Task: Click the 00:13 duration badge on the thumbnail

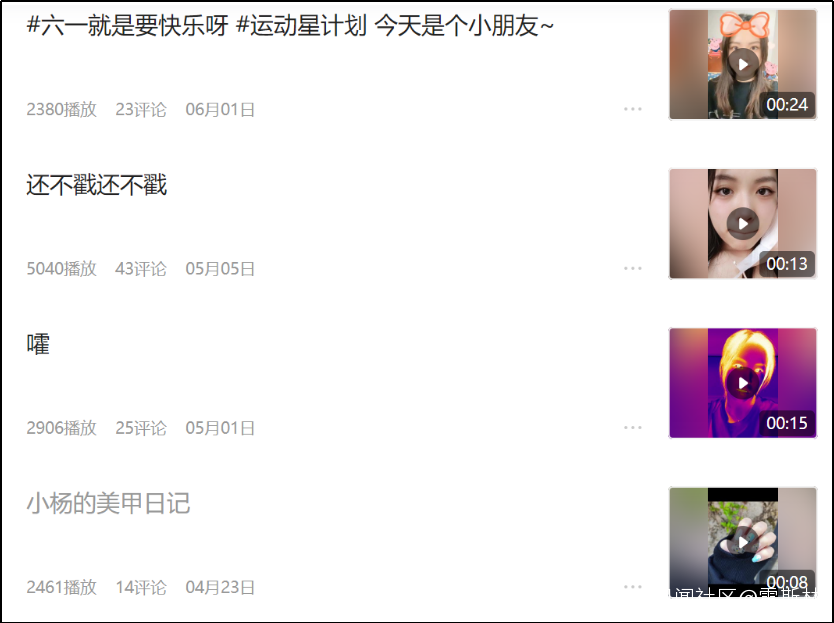Action: [787, 264]
